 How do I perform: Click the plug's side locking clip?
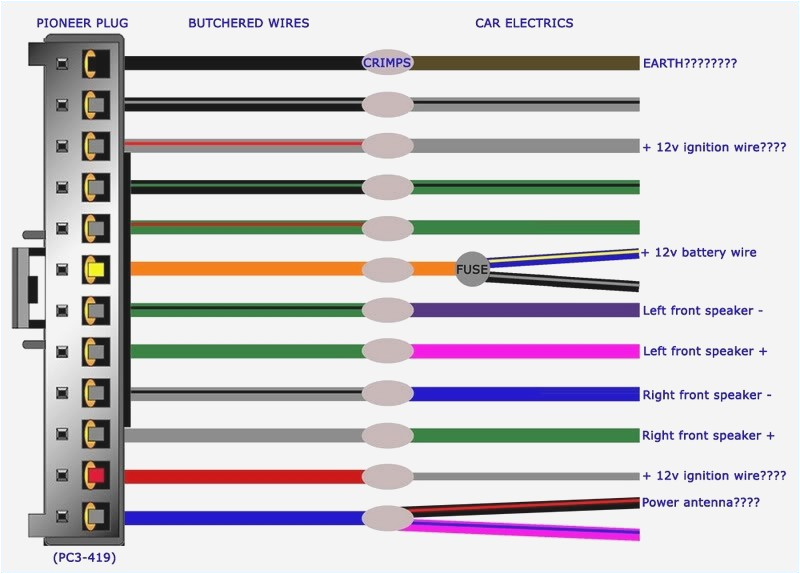tap(29, 288)
